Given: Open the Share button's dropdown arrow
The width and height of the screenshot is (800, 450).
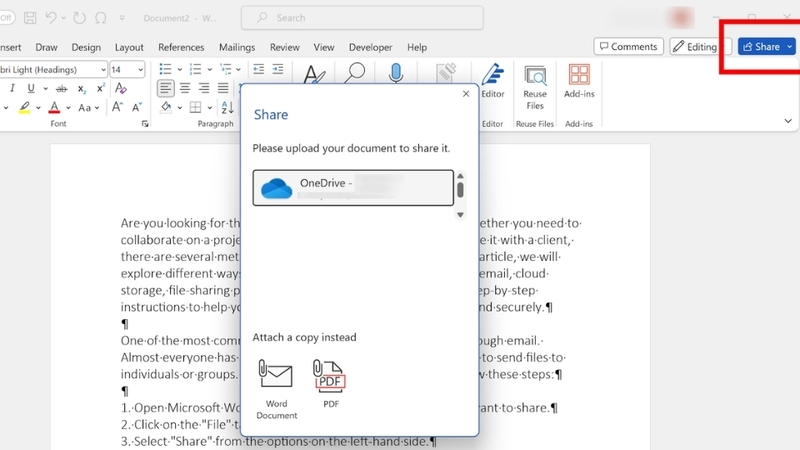Looking at the screenshot, I should pyautogui.click(x=789, y=46).
